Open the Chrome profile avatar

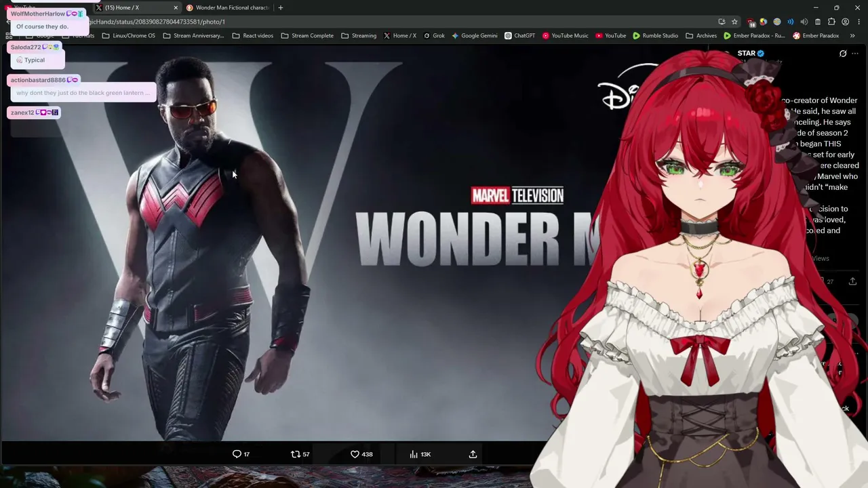point(845,22)
